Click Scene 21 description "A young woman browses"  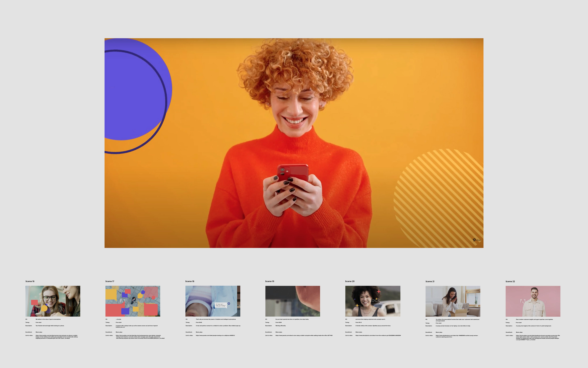point(453,326)
